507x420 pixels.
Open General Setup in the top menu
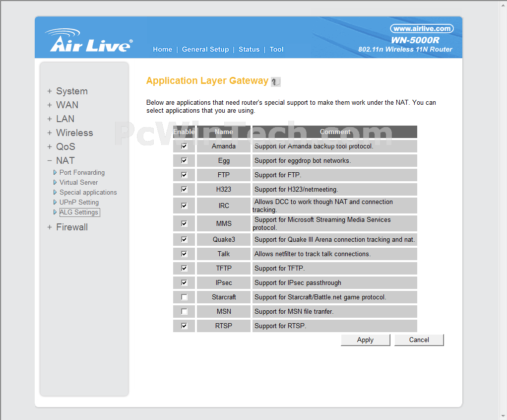[205, 49]
